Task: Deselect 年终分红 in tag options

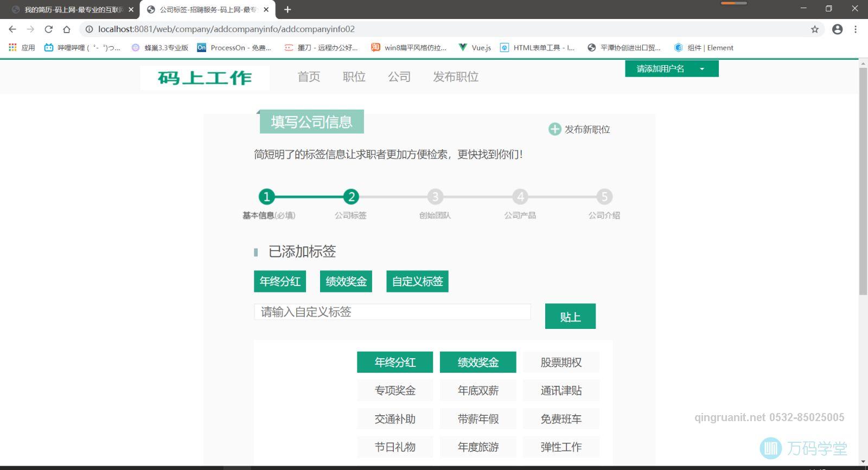Action: (395, 363)
